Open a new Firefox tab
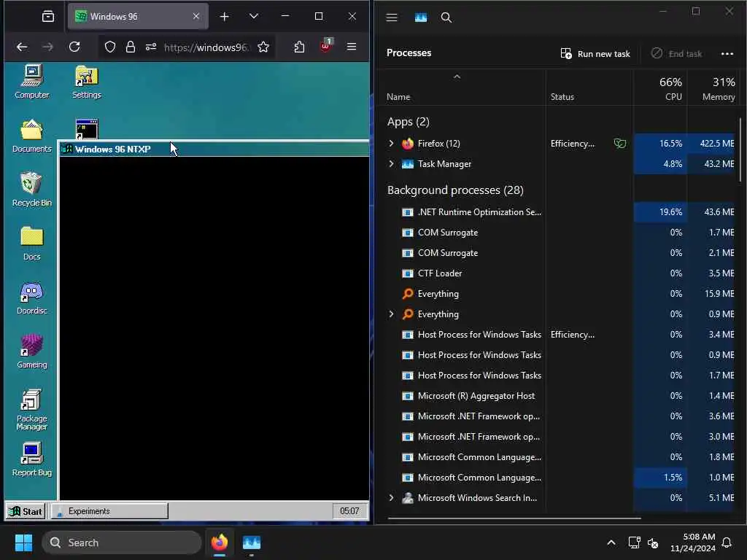The image size is (747, 560). click(225, 17)
